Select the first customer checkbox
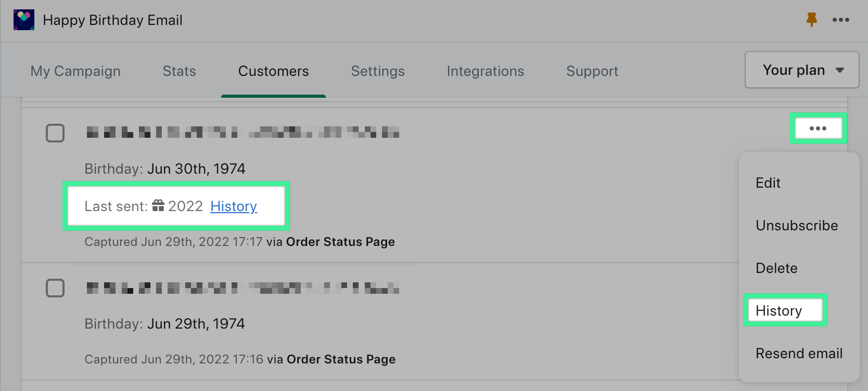 click(x=55, y=133)
